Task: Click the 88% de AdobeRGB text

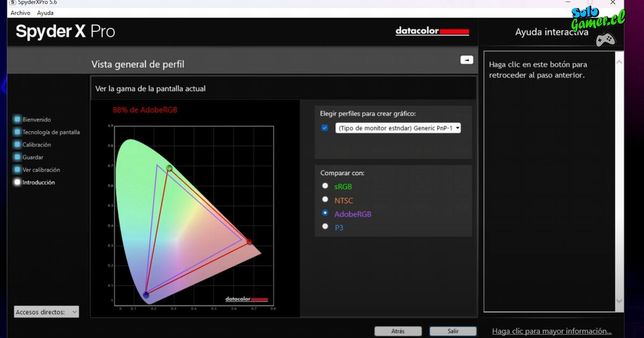Action: [145, 110]
